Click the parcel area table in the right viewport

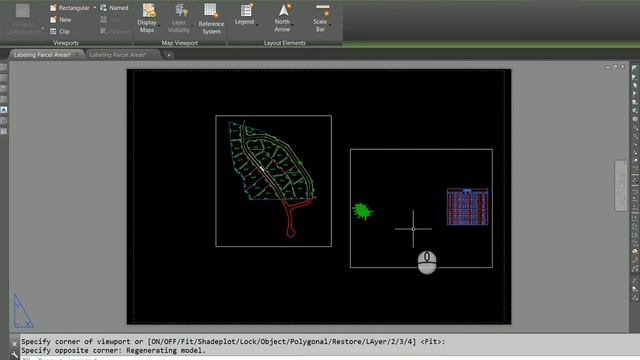[x=467, y=207]
